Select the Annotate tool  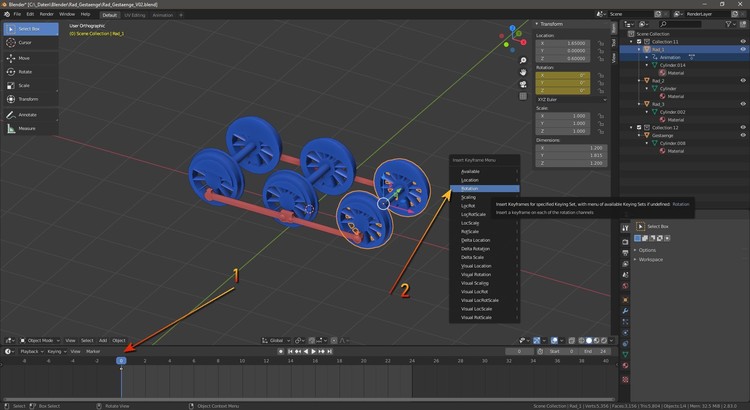point(26,115)
